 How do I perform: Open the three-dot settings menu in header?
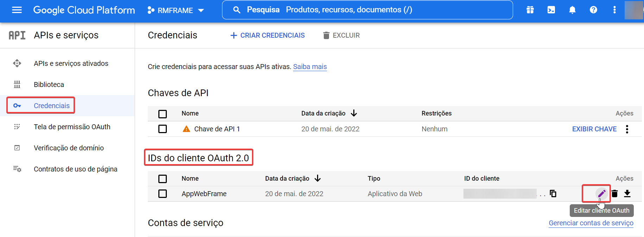point(614,10)
